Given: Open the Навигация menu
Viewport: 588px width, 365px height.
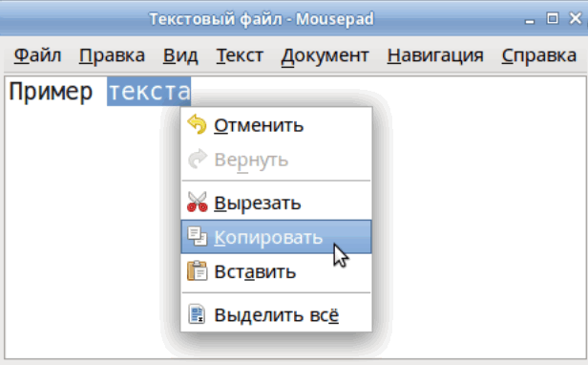Looking at the screenshot, I should [435, 56].
